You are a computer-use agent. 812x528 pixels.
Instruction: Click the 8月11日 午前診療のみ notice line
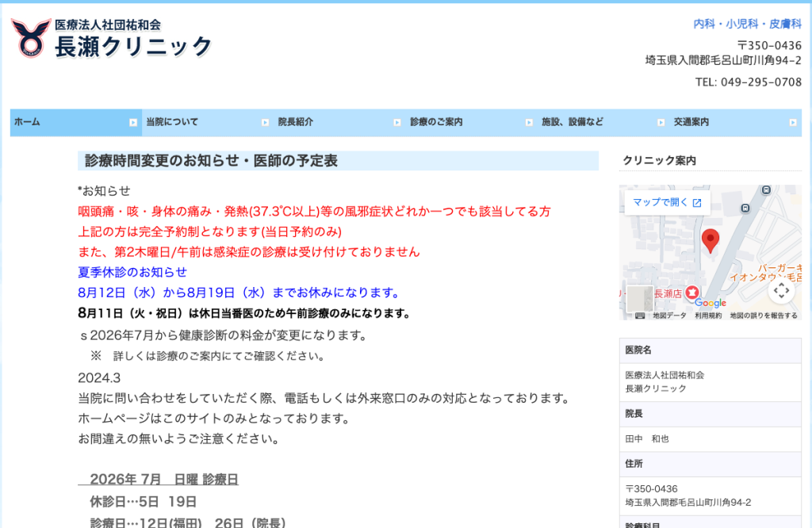coord(244,313)
